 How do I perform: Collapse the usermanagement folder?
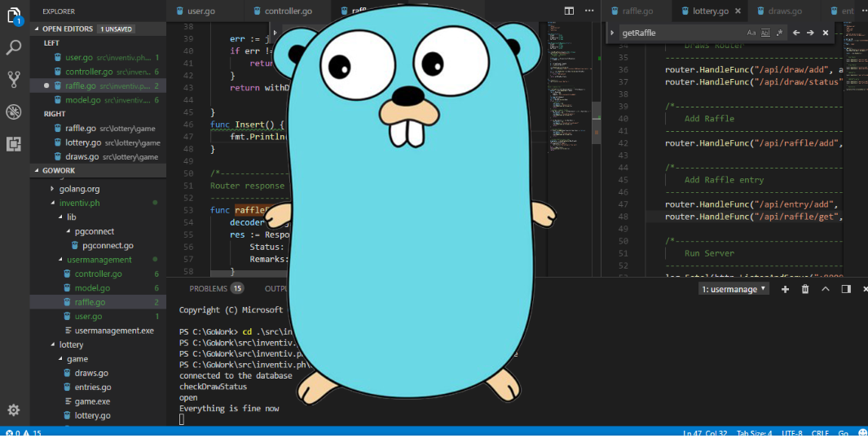[98, 260]
